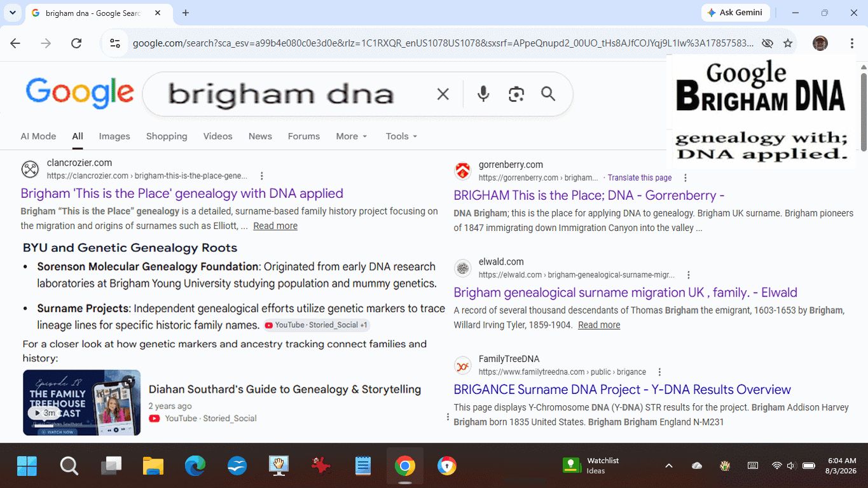Open the elwald.com result options menu
The width and height of the screenshot is (868, 488).
tap(689, 275)
